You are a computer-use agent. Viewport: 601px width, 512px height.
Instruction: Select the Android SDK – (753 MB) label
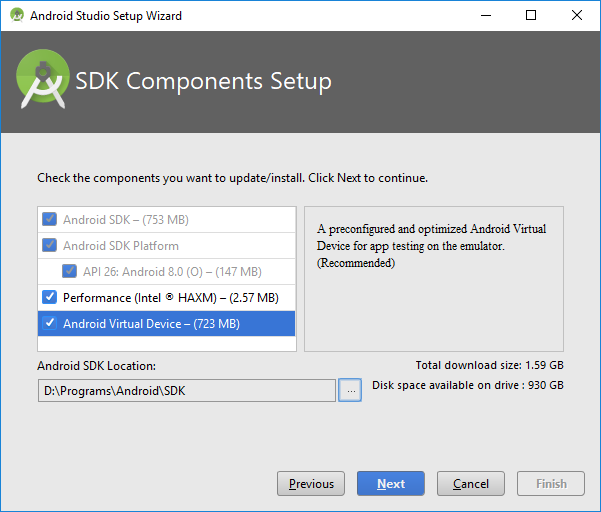click(126, 220)
